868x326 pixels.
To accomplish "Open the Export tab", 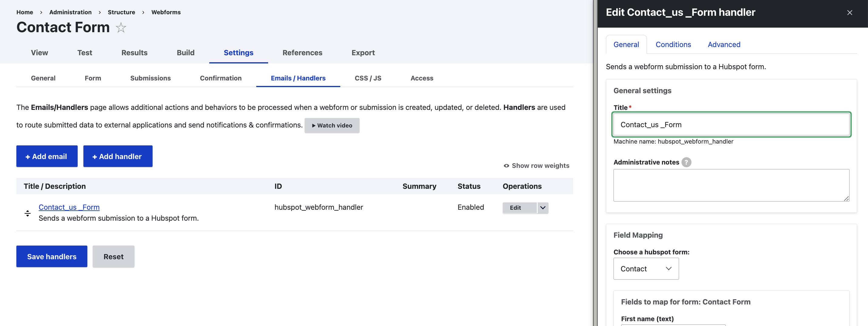I will click(363, 53).
